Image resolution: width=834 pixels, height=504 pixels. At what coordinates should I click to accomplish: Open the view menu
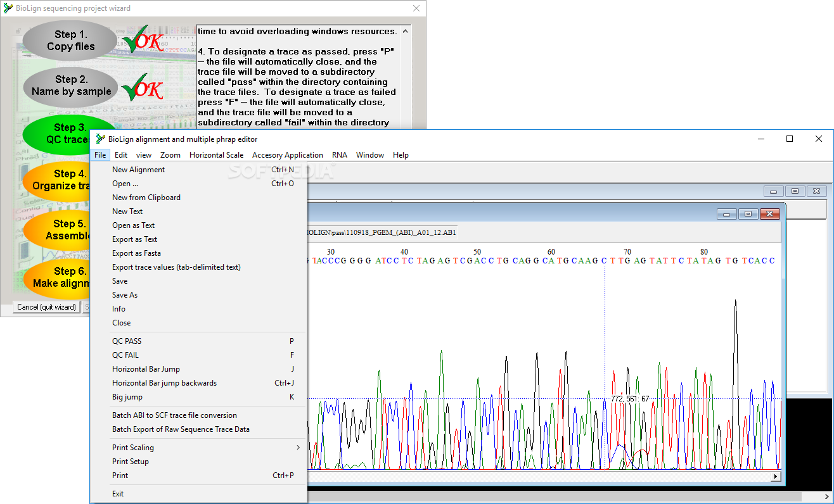point(144,155)
